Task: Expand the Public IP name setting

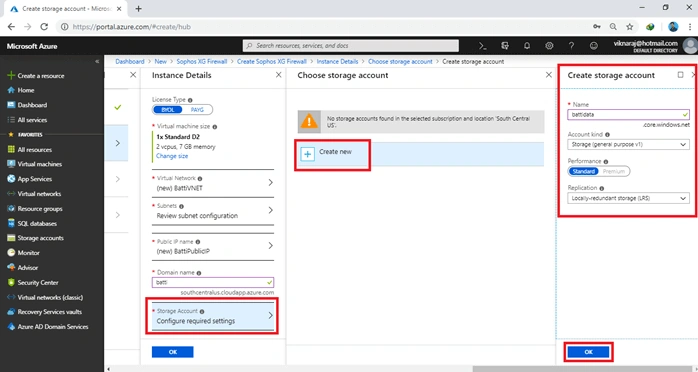Action: [213, 247]
